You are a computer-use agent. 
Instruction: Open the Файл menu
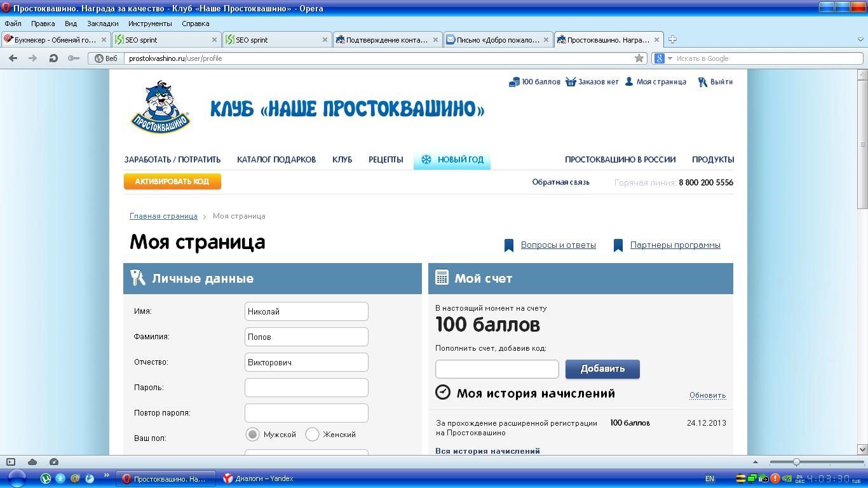[x=13, y=24]
